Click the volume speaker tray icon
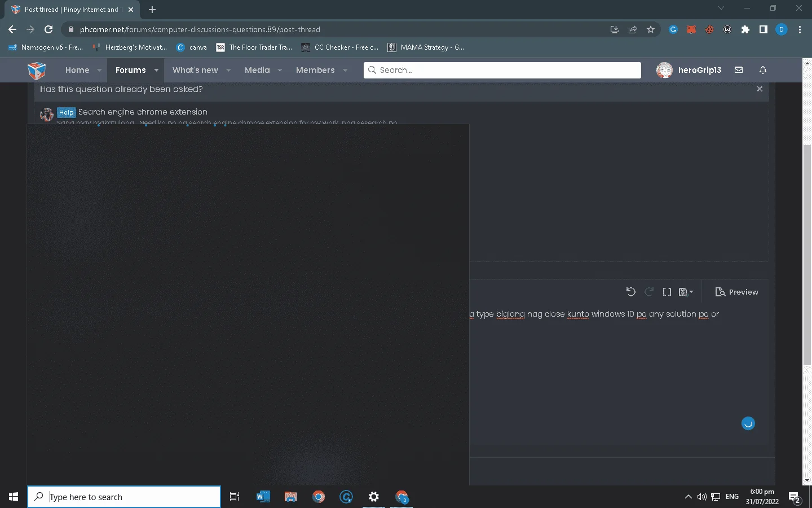812x508 pixels. click(701, 497)
